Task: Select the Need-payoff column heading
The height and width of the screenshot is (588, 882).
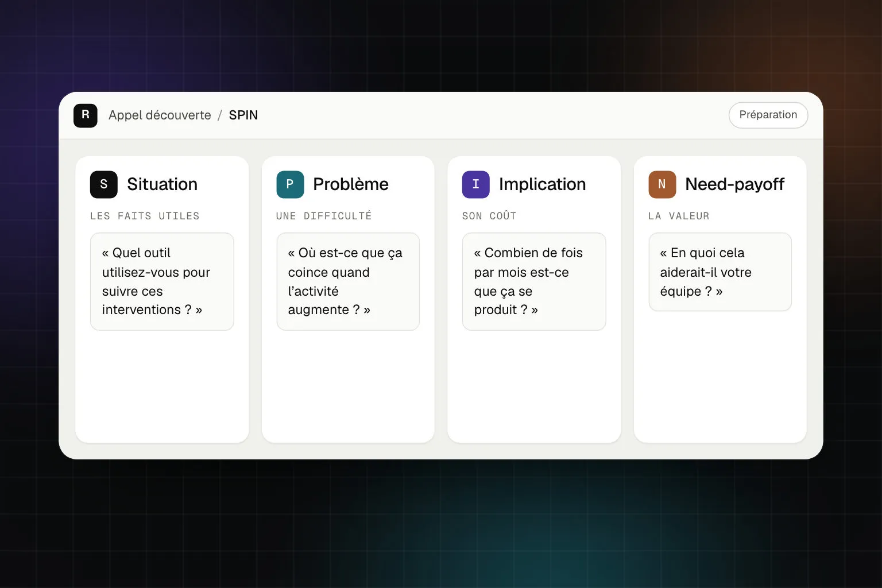Action: pyautogui.click(x=735, y=184)
